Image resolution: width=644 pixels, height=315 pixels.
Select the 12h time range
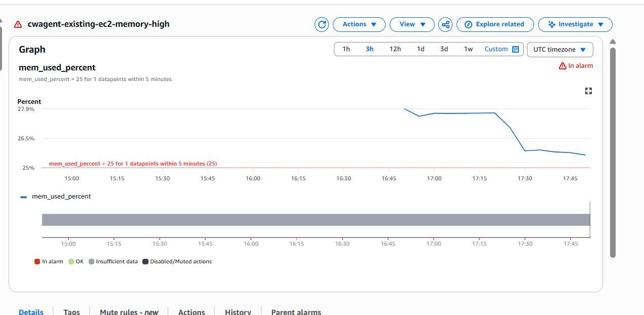point(395,49)
